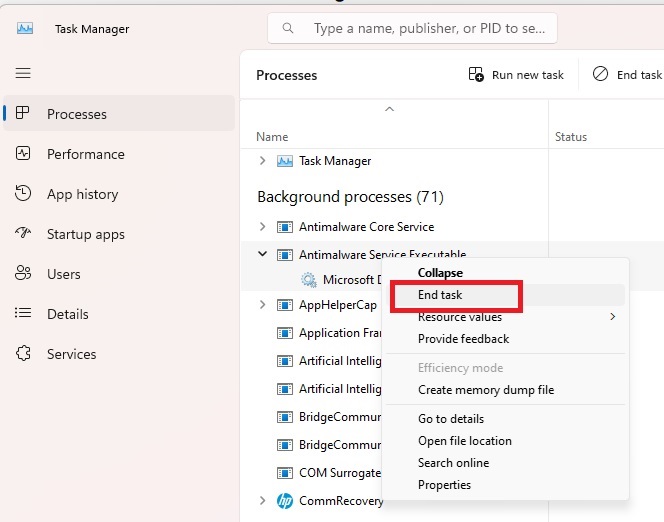This screenshot has width=664, height=522.
Task: Expand the Antimalware Core Service row
Action: (263, 227)
